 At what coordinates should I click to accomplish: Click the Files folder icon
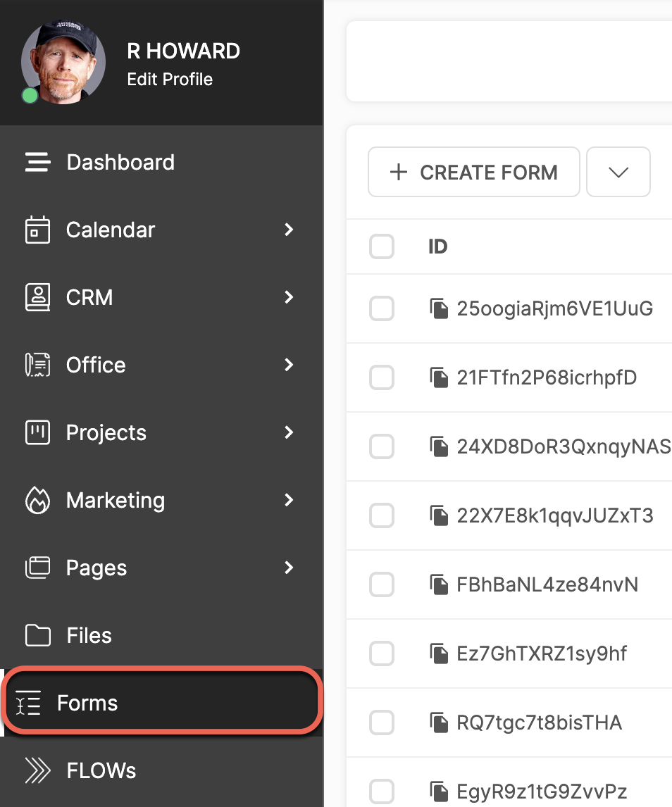pos(37,635)
